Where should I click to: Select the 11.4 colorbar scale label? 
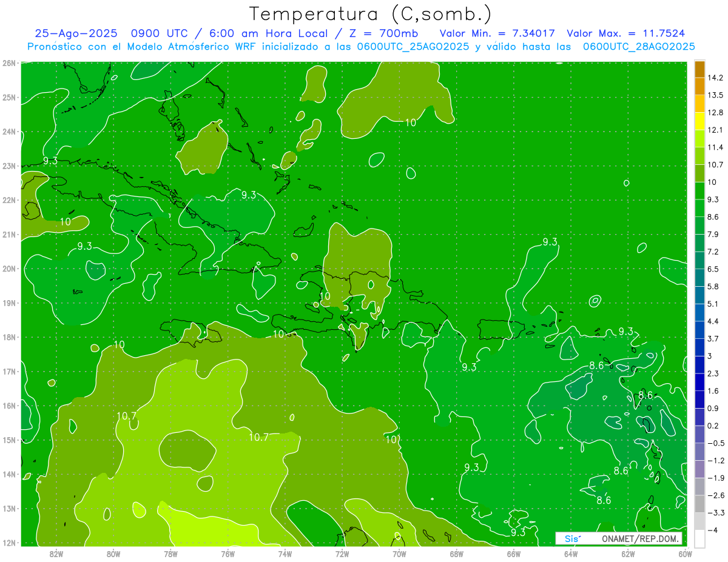point(716,147)
